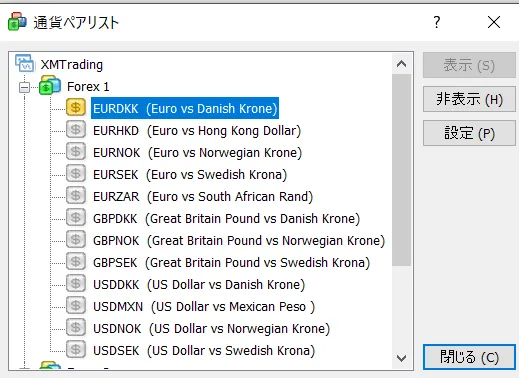This screenshot has height=378, width=519.
Task: Select USDNOK (US Dollar vs Norwegian Krone)
Action: [x=211, y=329]
